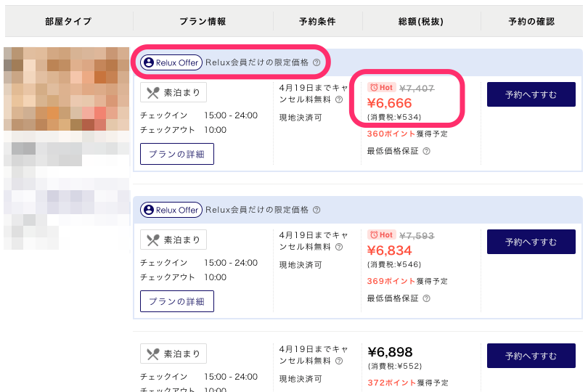Open プランの詳細 for the ¥6,834 plan
The height and width of the screenshot is (392, 588).
pos(176,301)
